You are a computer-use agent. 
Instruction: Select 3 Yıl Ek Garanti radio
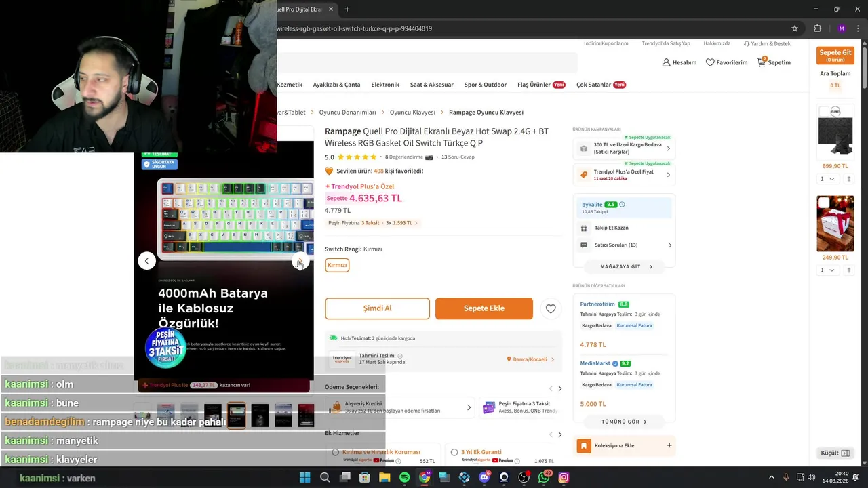454,452
